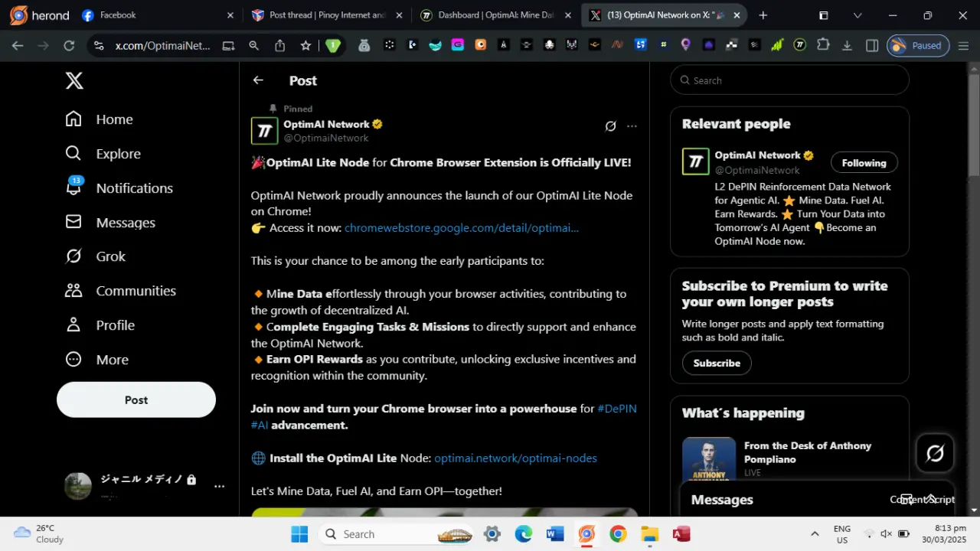Click Following button for OptimAI Network
980x551 pixels.
tap(864, 162)
